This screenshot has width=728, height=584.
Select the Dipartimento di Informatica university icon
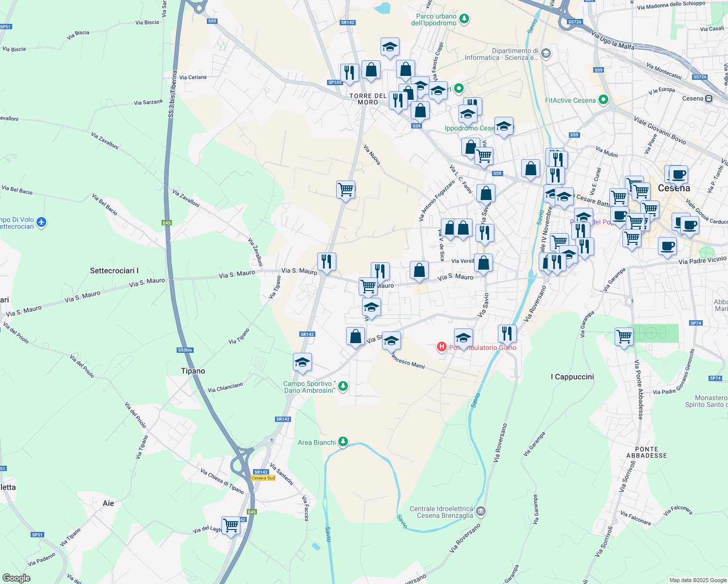coord(546,53)
